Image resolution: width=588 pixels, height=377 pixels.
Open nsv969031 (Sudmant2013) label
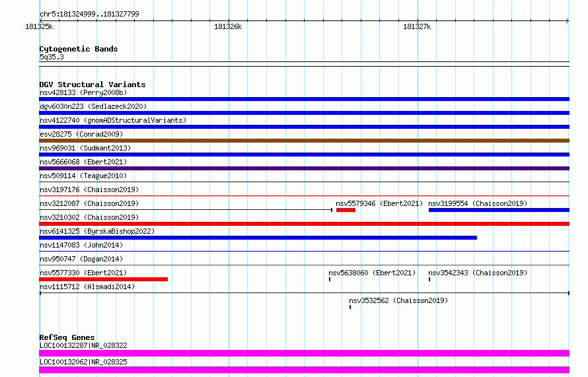coord(85,148)
